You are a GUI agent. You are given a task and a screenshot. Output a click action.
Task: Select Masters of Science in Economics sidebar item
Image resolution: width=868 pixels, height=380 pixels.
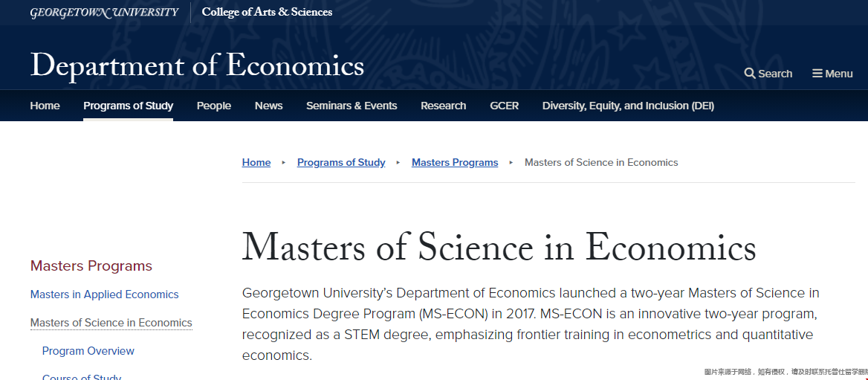click(x=111, y=323)
